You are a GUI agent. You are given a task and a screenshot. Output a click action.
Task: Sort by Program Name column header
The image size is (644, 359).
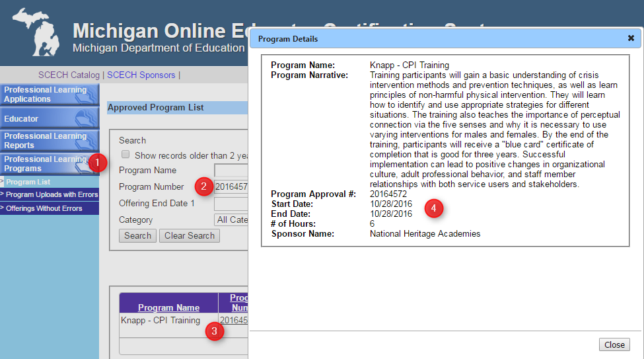click(169, 307)
